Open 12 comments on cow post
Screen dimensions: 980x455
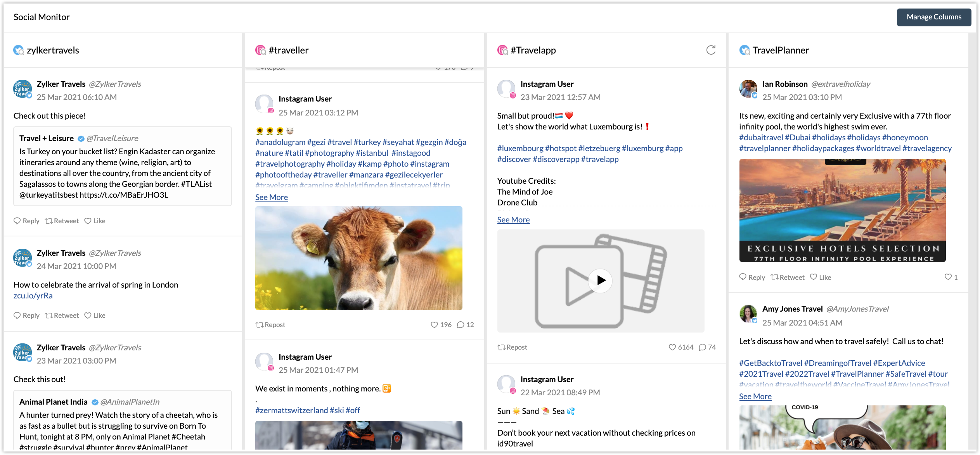click(x=465, y=325)
